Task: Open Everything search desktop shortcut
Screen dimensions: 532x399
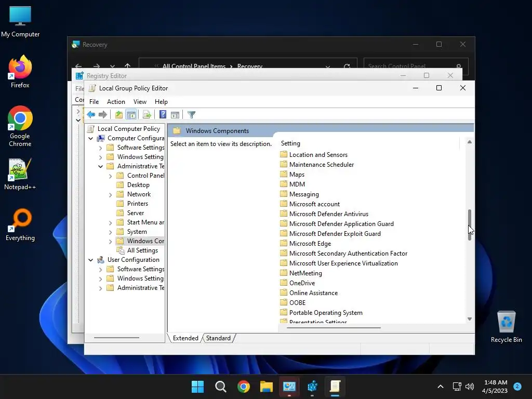Action: pos(20,225)
